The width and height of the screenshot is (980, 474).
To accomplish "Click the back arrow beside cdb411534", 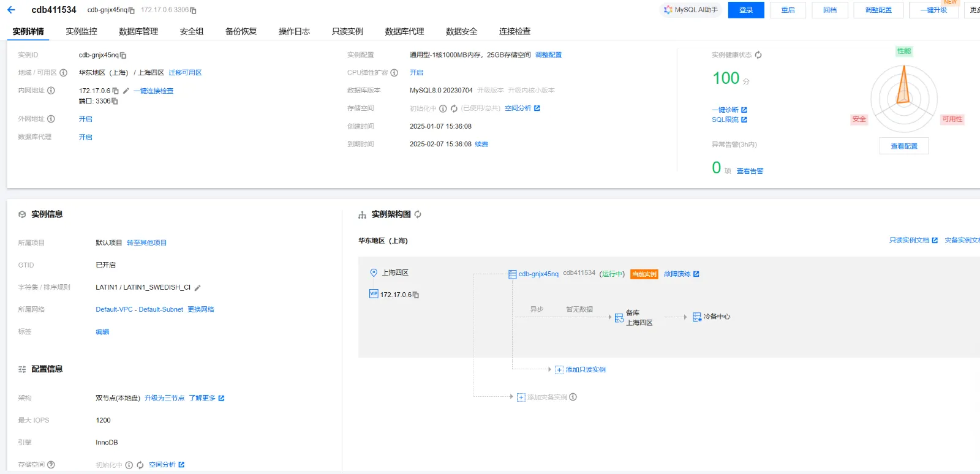I will 11,10.
